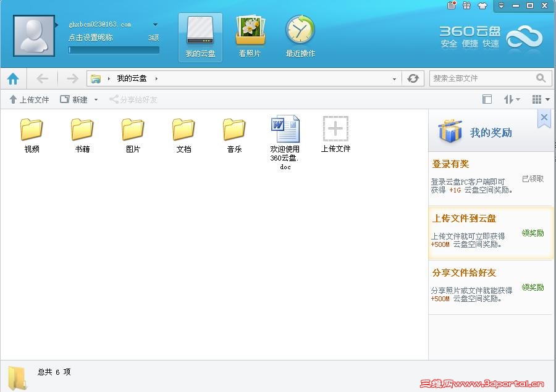This screenshot has width=556, height=392.
Task: Open the skin shirt icon in title bar
Action: click(482, 6)
